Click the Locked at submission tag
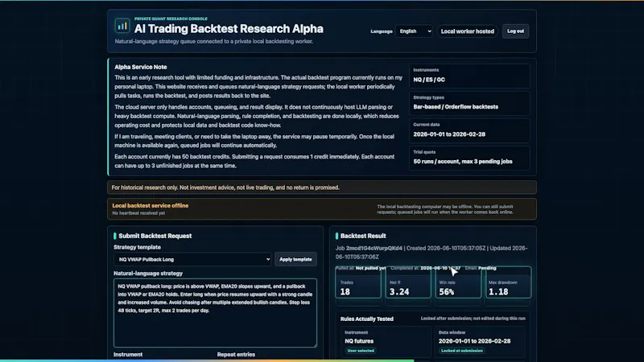644x362 pixels. [x=461, y=351]
